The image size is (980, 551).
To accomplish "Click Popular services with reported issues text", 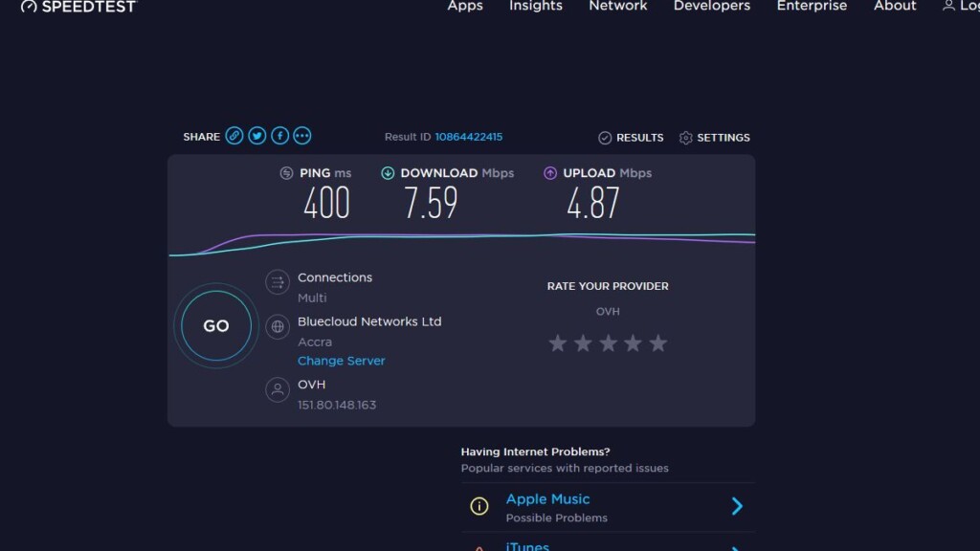I will click(565, 468).
